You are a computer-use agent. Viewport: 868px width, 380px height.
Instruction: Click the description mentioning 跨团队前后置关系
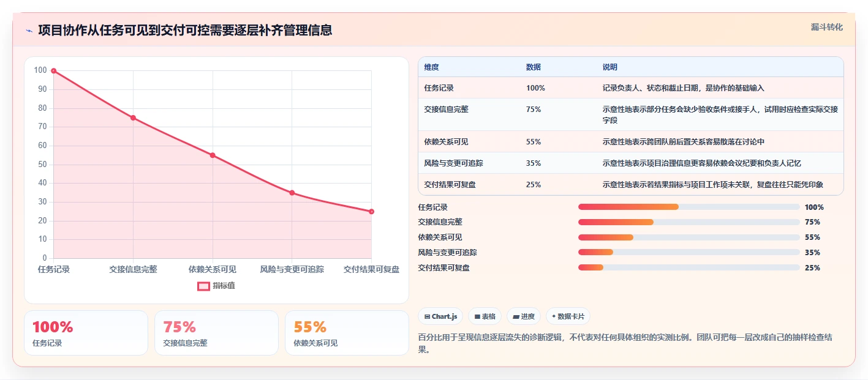[x=684, y=142]
